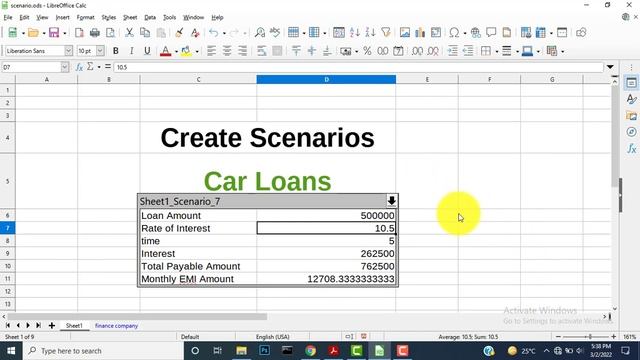Open the Sheet menu
This screenshot has width=640, height=360.
tap(130, 18)
